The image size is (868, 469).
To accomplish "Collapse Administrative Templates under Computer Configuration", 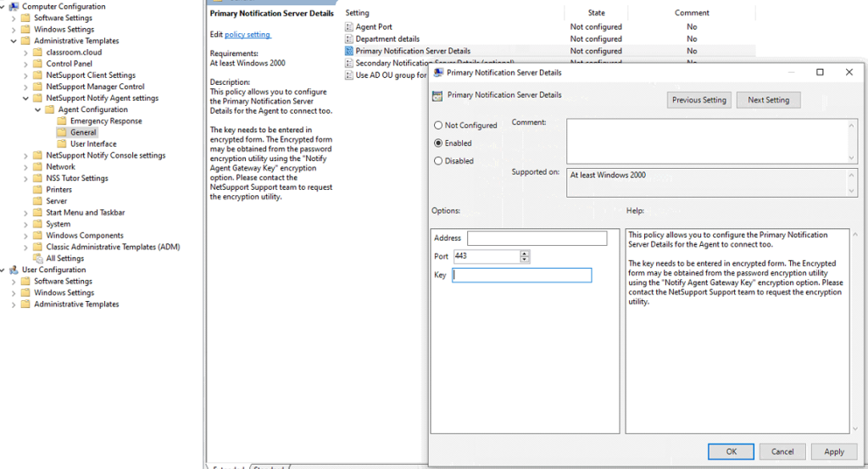I will [x=14, y=41].
